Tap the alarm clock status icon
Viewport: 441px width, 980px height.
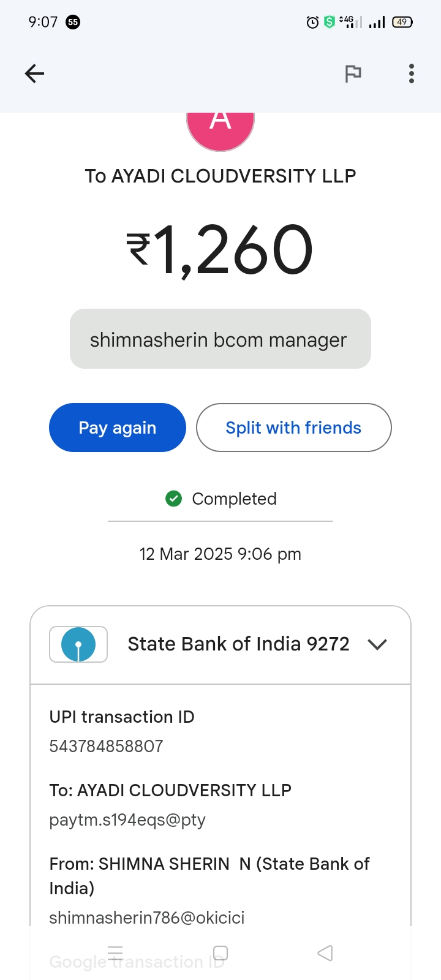click(x=312, y=23)
